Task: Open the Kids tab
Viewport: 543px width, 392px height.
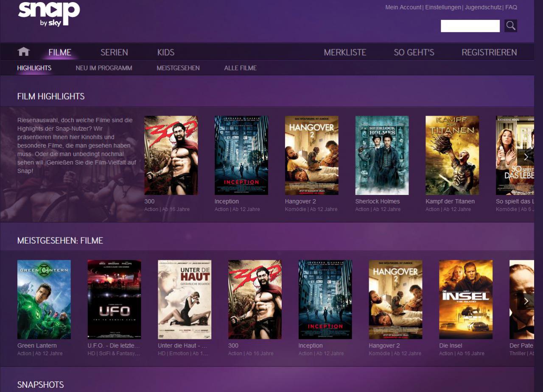Action: pyautogui.click(x=166, y=52)
